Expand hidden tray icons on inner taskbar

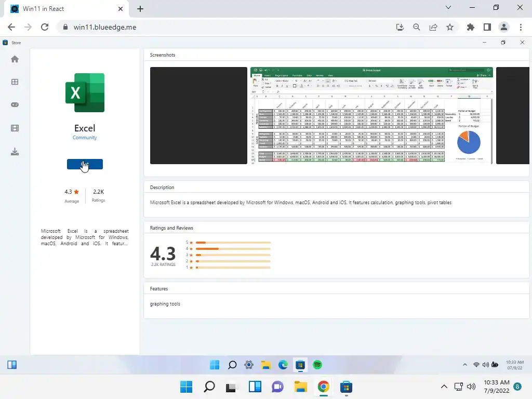coord(465,365)
